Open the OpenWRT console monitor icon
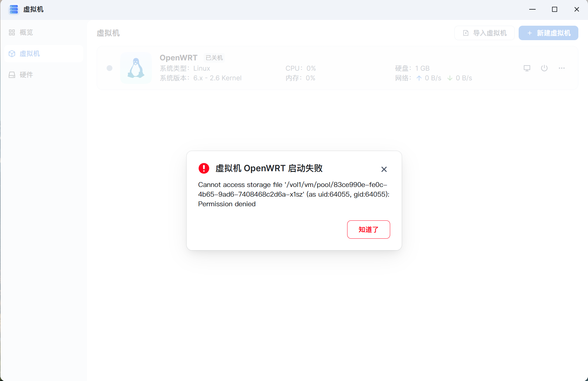This screenshot has height=381, width=588. click(527, 68)
